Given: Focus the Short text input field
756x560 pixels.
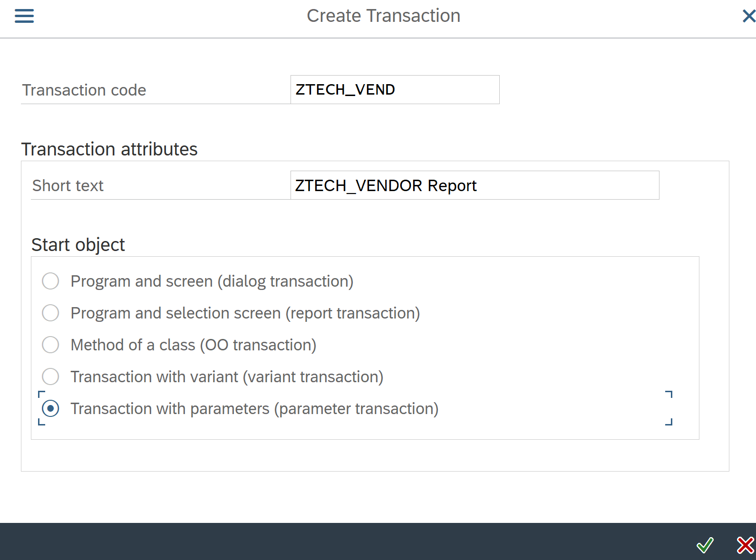Looking at the screenshot, I should pyautogui.click(x=475, y=185).
